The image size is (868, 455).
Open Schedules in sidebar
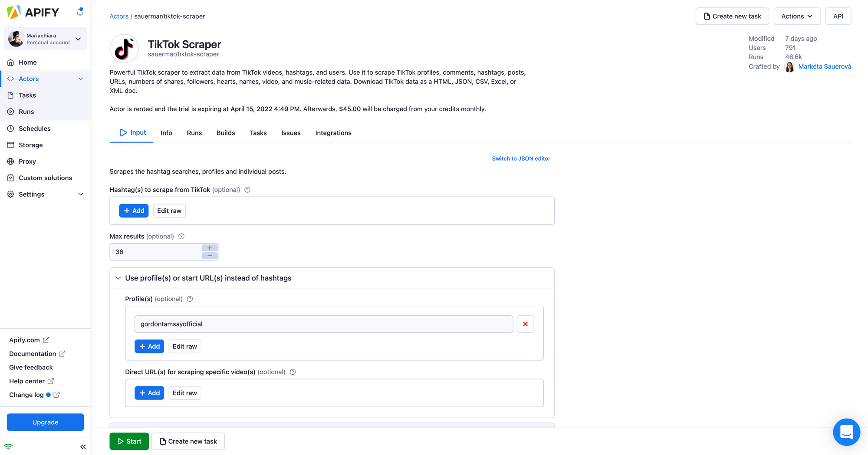pyautogui.click(x=45, y=129)
